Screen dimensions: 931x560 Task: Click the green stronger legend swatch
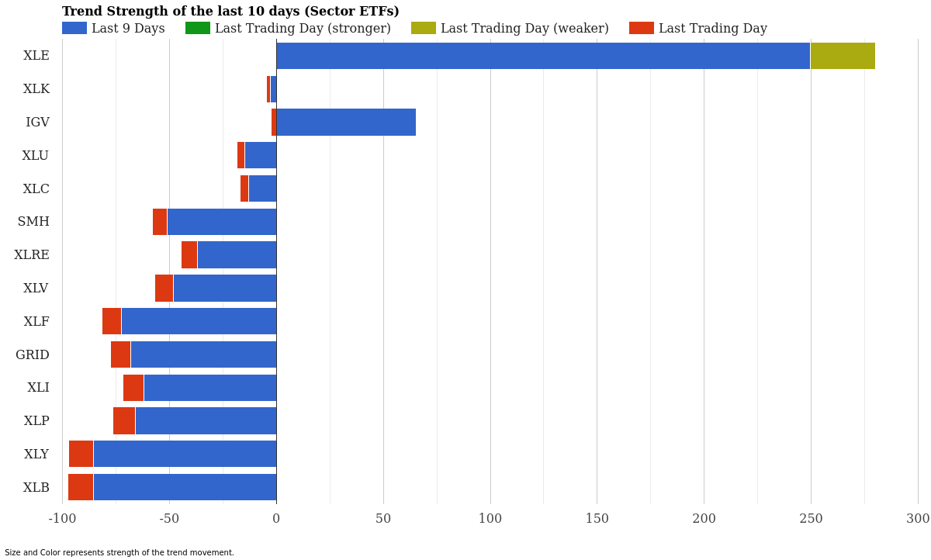tap(198, 28)
